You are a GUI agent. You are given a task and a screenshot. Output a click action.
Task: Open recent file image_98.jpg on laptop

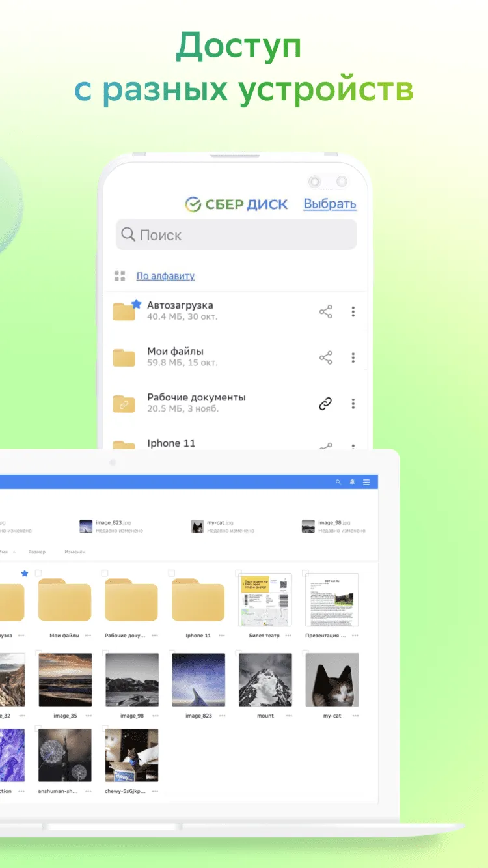(x=334, y=526)
